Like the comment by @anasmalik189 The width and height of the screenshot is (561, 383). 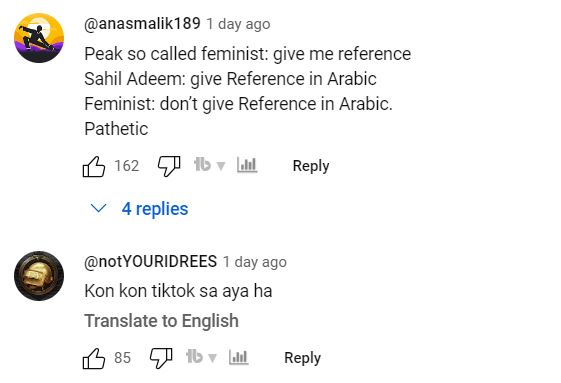pos(94,166)
